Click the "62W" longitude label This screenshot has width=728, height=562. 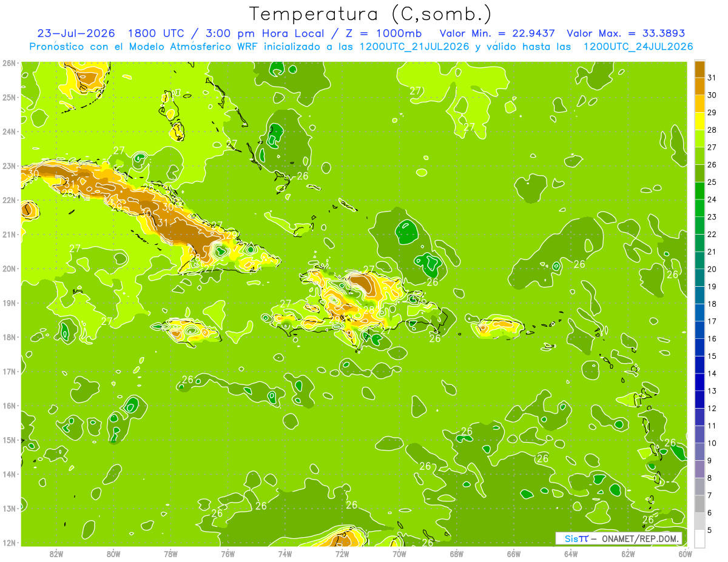[628, 554]
